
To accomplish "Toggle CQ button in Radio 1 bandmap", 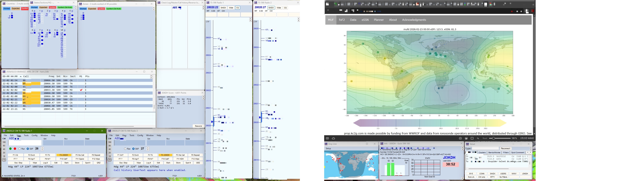I will 237,8.
